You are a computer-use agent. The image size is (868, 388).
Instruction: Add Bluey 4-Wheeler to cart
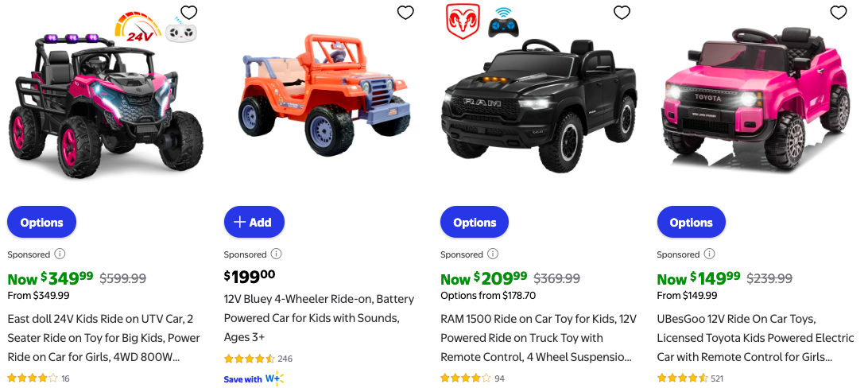(x=254, y=223)
